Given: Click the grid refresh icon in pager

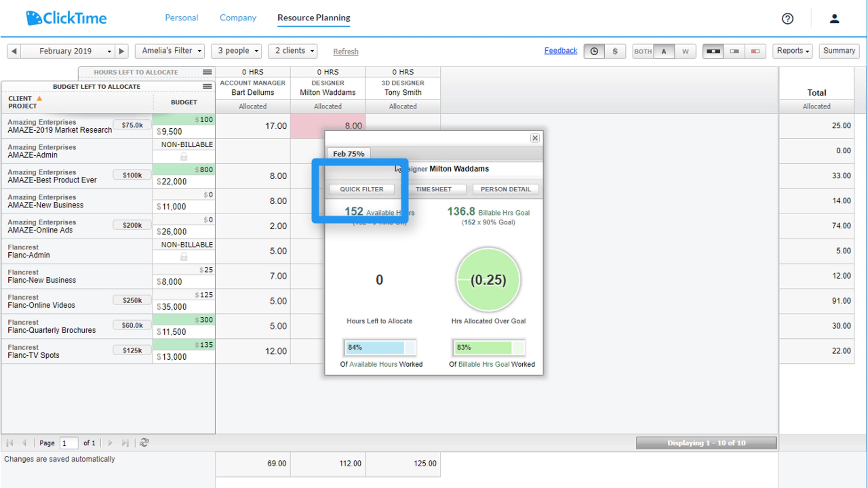Looking at the screenshot, I should point(144,442).
